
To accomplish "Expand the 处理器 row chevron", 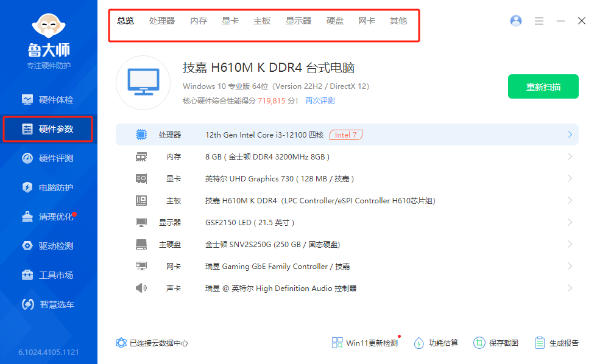I will 570,135.
